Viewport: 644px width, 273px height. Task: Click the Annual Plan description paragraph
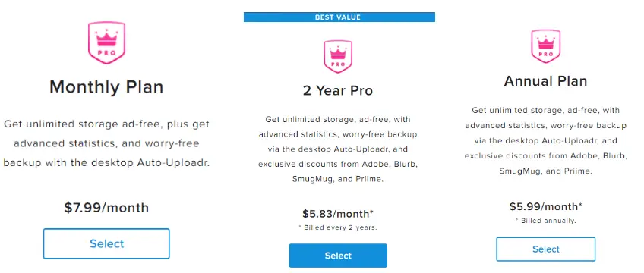546,140
